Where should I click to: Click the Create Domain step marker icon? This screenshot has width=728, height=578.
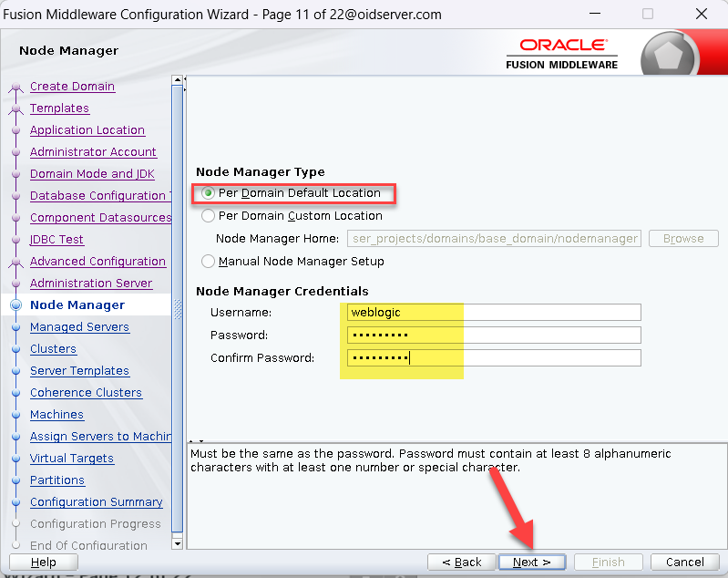coord(15,88)
